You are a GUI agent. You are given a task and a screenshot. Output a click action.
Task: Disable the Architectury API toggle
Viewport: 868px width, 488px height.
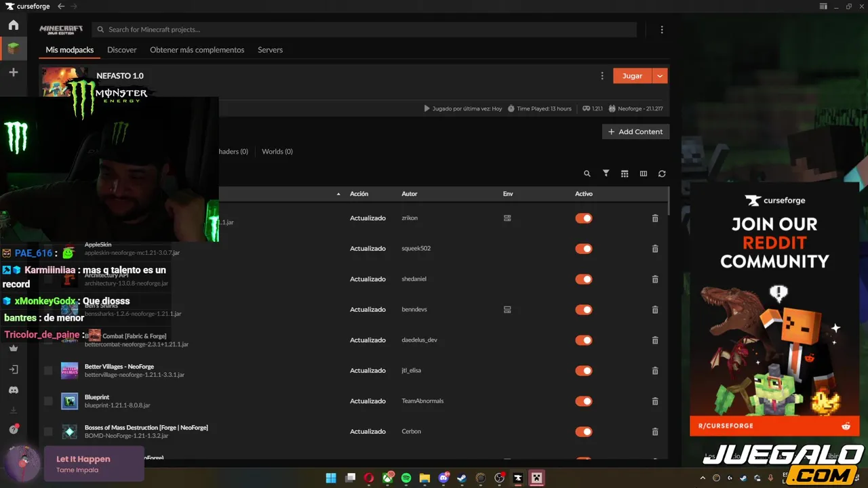584,279
